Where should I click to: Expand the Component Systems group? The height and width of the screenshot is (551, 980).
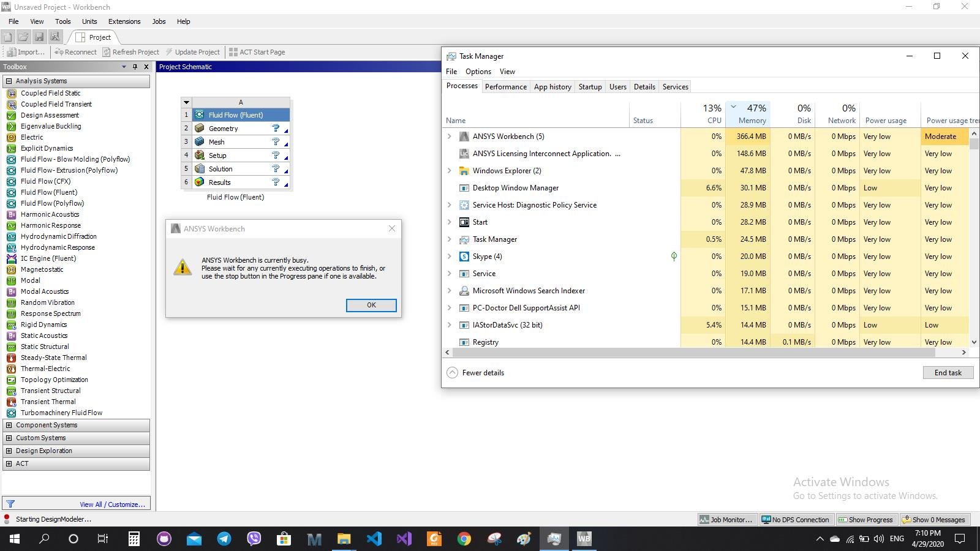coord(9,425)
